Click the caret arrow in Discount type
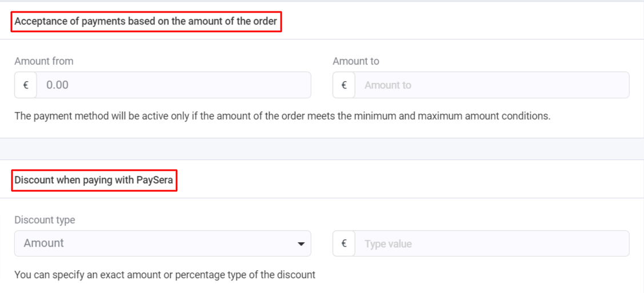Image resolution: width=644 pixels, height=293 pixels. tap(301, 244)
